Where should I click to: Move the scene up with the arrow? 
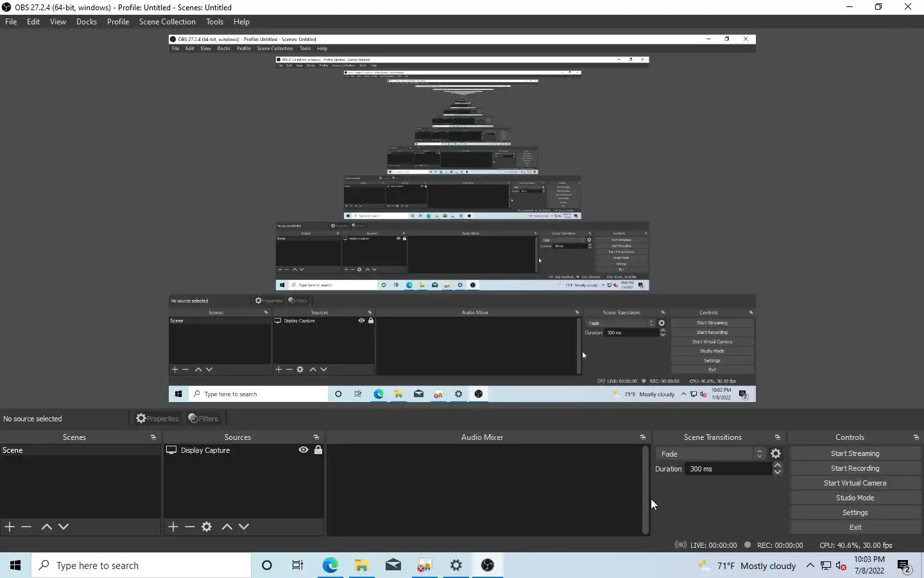(x=46, y=527)
